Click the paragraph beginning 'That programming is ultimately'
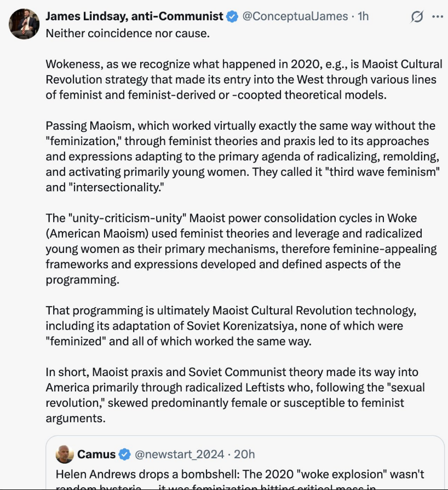Viewport: 448px width, 490px height. coord(231,326)
